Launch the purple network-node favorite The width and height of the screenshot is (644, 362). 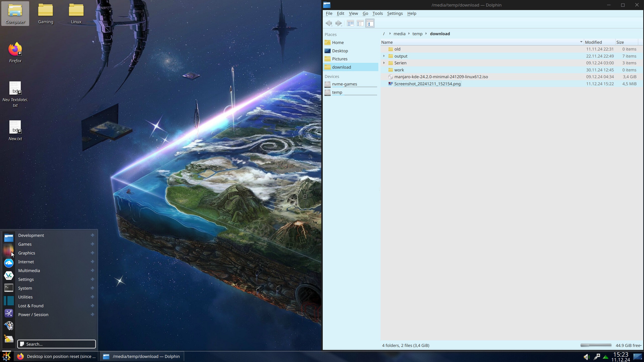point(9,313)
